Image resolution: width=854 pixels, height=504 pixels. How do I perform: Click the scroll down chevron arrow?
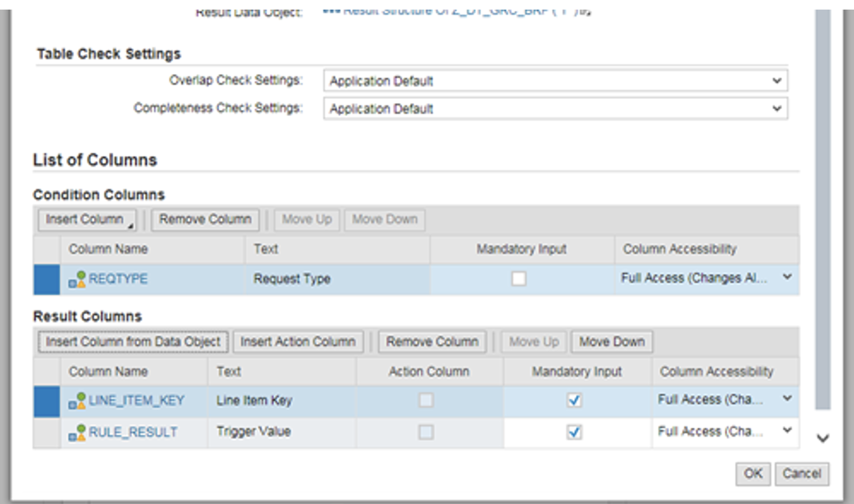(823, 438)
